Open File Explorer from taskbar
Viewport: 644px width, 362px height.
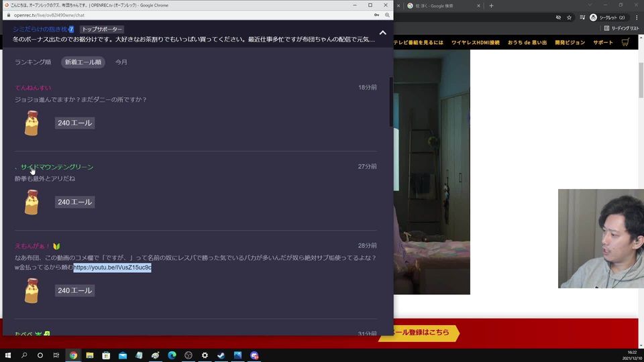tap(89, 355)
